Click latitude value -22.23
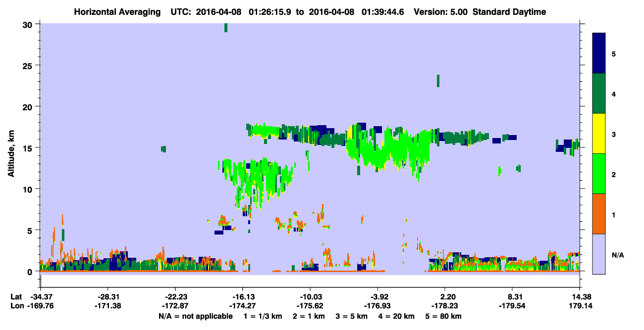The image size is (644, 330). coord(175,297)
